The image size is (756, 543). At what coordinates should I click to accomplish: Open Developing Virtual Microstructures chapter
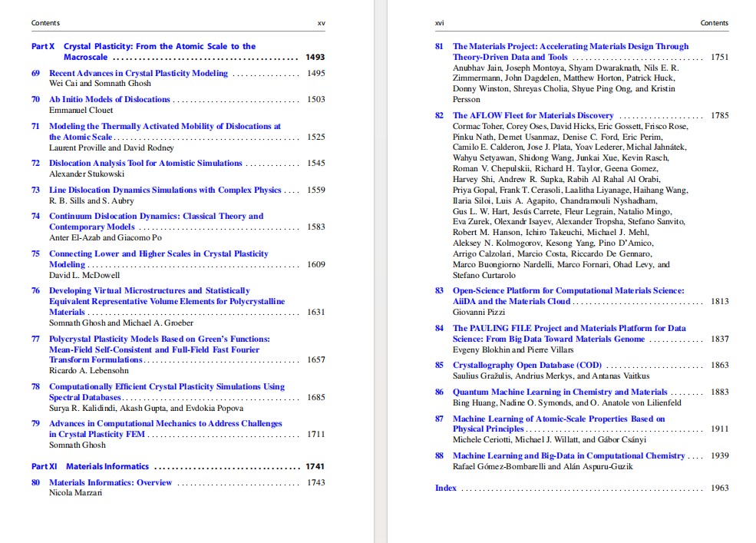point(167,301)
